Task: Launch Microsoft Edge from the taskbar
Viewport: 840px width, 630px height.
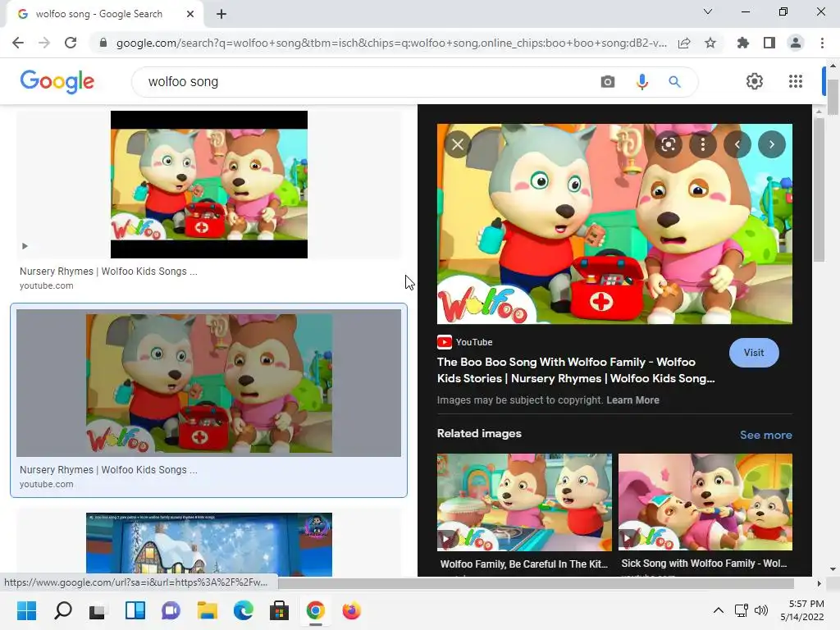Action: 243,610
